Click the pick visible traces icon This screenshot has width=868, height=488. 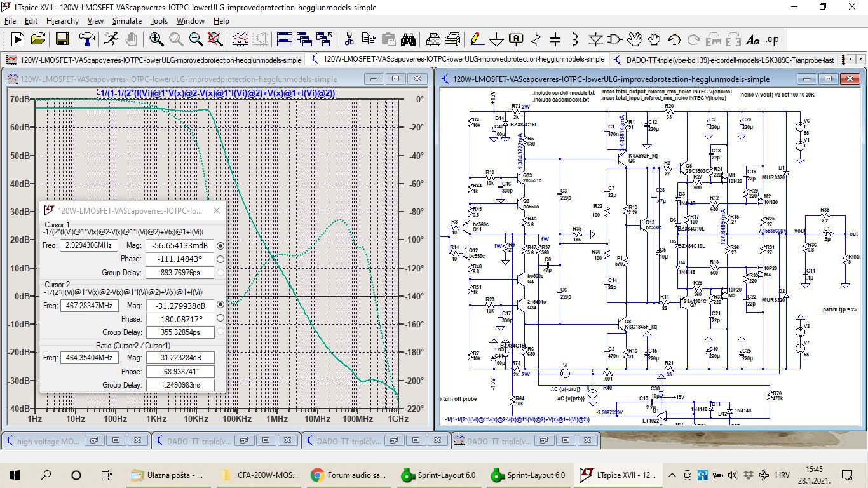tap(240, 39)
